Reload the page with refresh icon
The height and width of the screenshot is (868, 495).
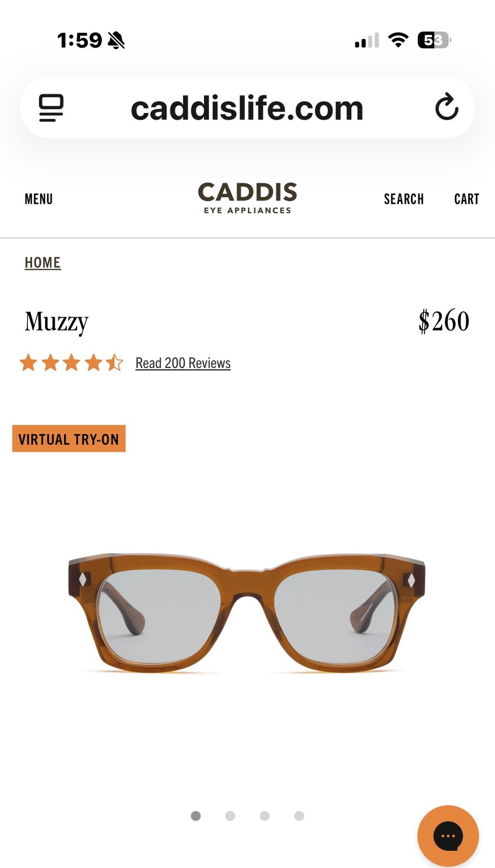447,107
